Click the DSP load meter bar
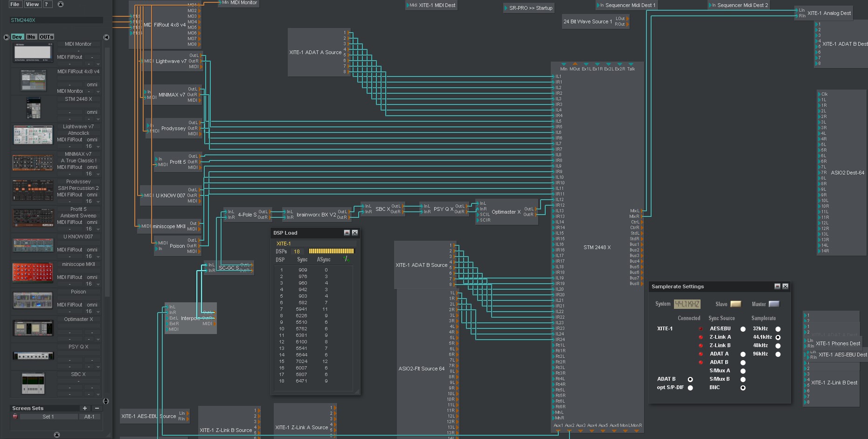Viewport: 868px width, 439px height. (x=331, y=251)
